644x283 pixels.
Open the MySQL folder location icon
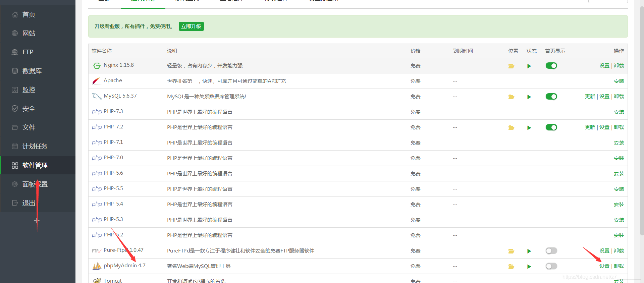pyautogui.click(x=511, y=97)
